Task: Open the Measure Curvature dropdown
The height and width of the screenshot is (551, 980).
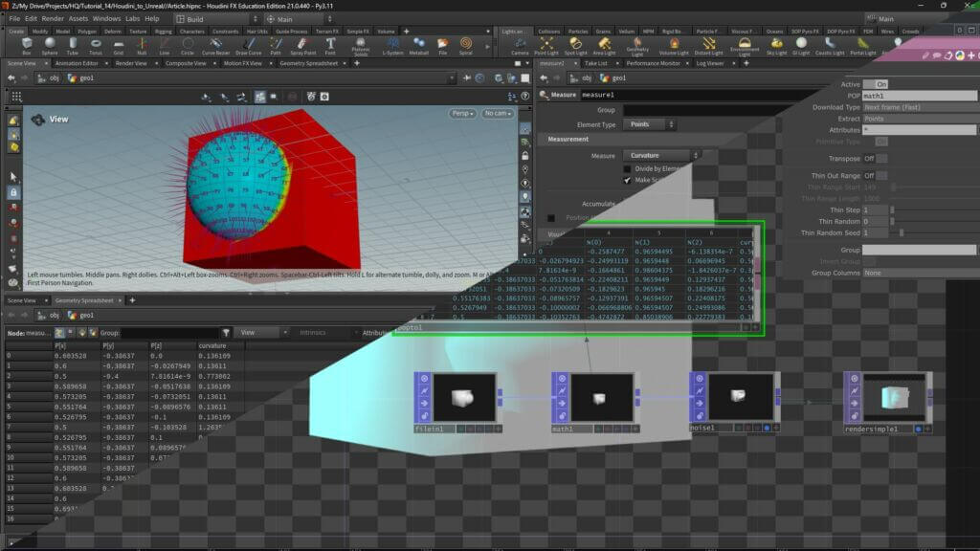Action: (662, 155)
